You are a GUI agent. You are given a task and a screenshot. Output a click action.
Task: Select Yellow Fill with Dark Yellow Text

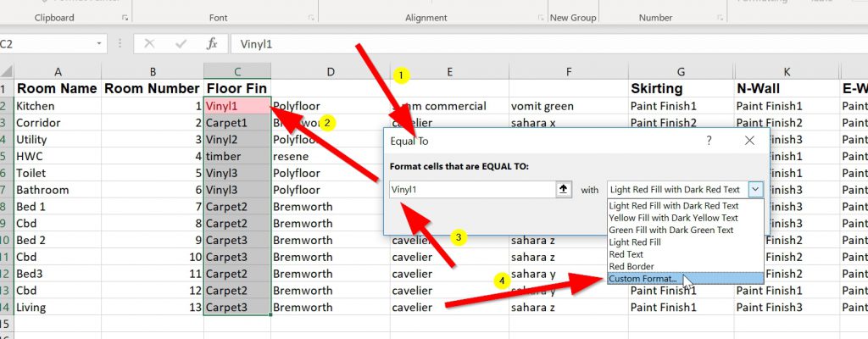tap(673, 218)
